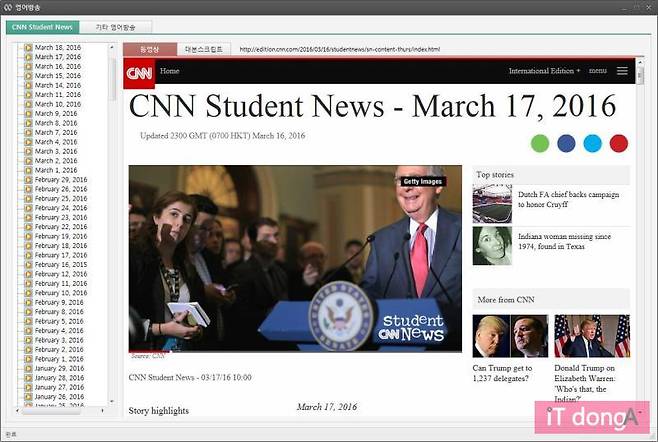Click the media icon beside January 29, 2016
658x442 pixels.
click(28, 369)
